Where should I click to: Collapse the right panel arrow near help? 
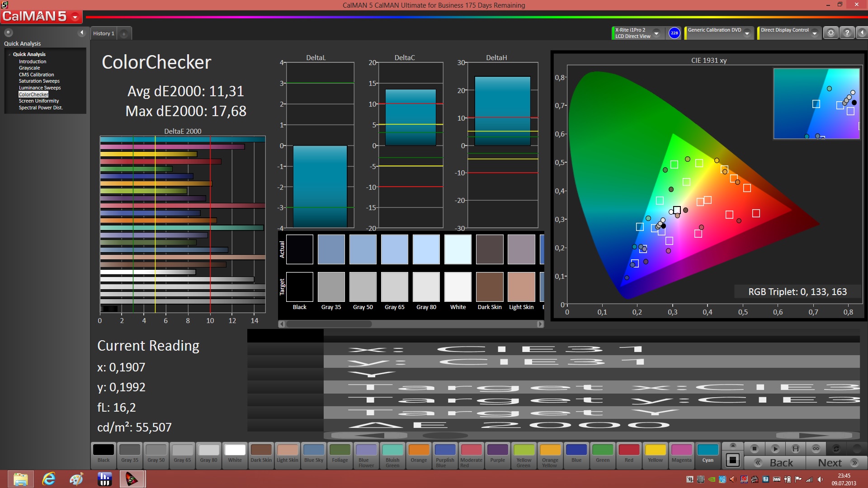tap(862, 33)
